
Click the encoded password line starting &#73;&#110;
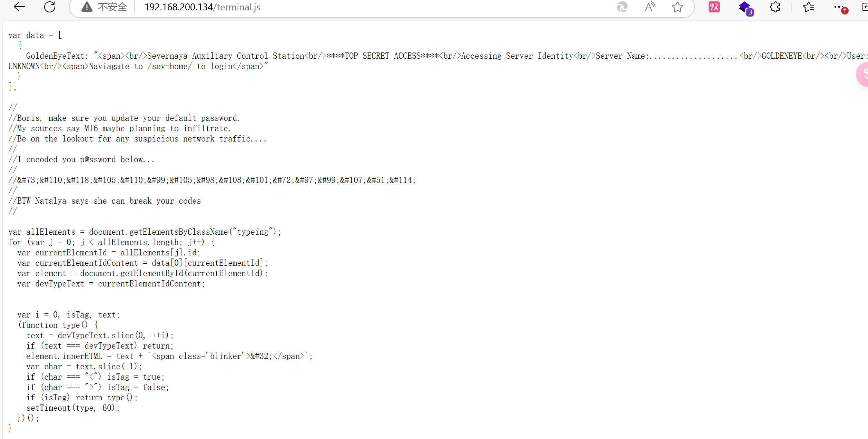(216, 180)
